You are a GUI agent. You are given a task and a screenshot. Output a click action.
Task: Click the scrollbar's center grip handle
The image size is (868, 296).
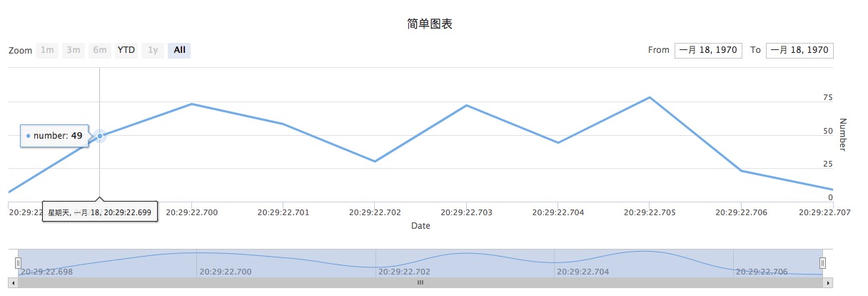pos(420,283)
